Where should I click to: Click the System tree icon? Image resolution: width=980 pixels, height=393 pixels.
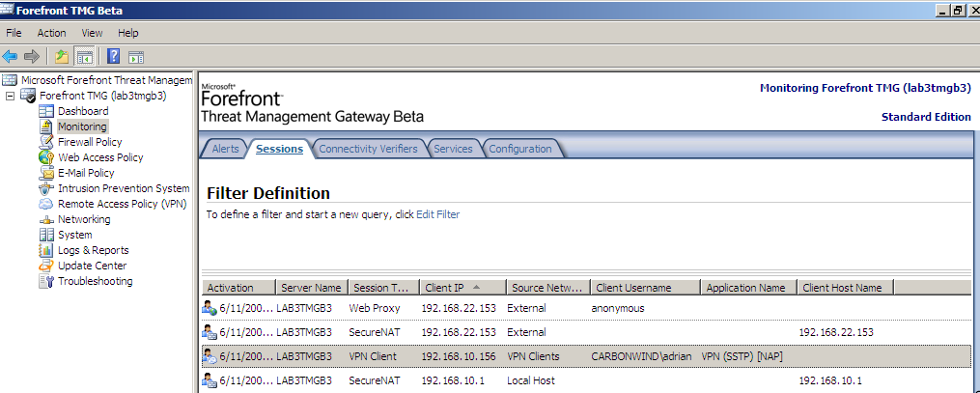pyautogui.click(x=47, y=235)
